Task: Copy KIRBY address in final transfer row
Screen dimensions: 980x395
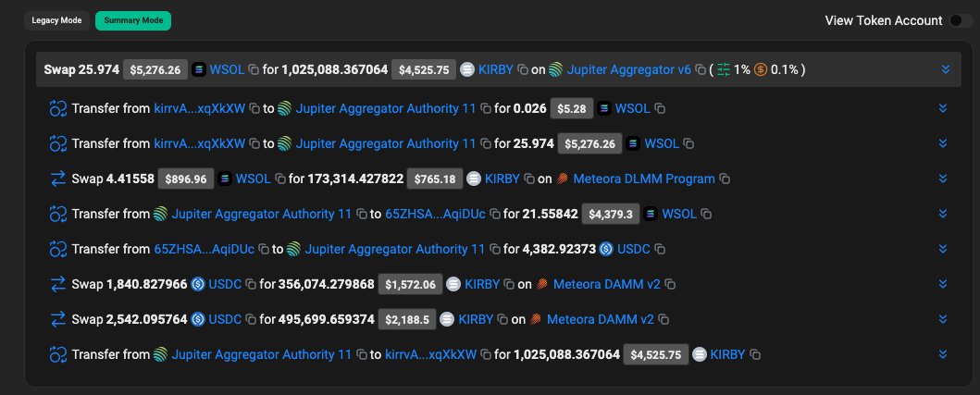Action: click(x=755, y=355)
